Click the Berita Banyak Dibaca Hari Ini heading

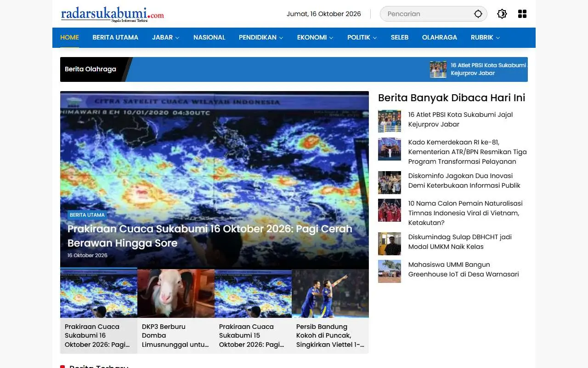point(452,98)
